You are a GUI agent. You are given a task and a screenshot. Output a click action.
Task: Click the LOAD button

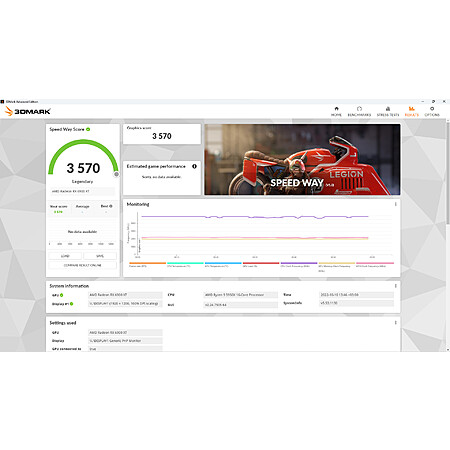pyautogui.click(x=65, y=256)
